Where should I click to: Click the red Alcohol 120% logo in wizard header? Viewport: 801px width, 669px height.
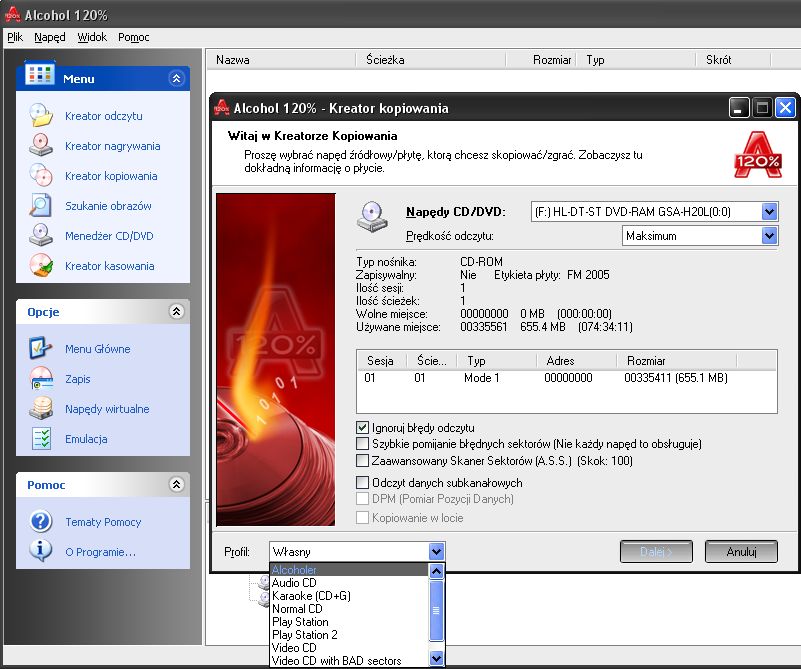pos(758,155)
